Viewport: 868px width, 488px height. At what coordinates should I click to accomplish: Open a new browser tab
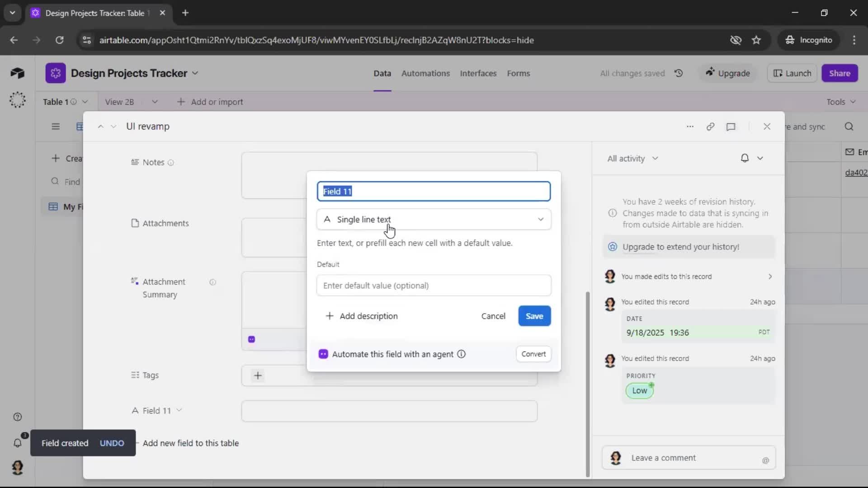(x=185, y=13)
